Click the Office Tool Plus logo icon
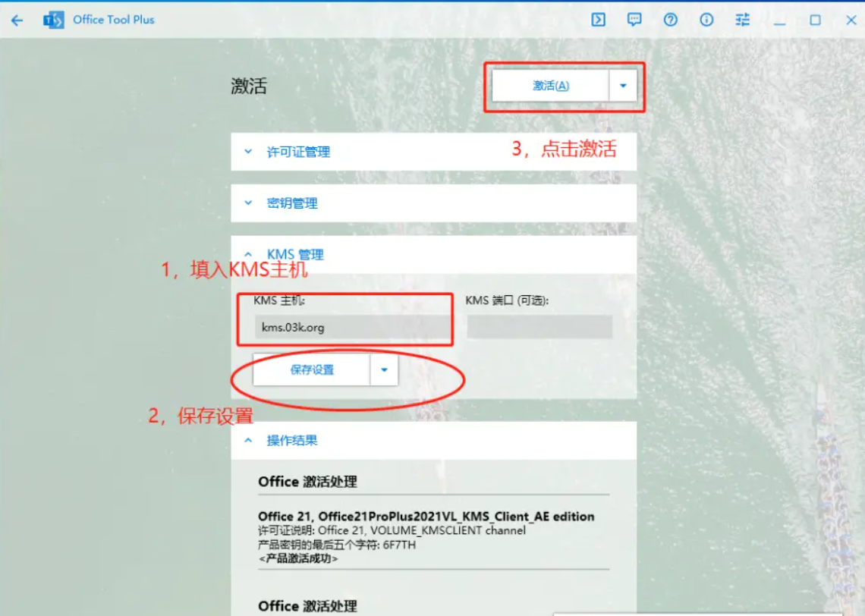Viewport: 865px width, 616px height. pyautogui.click(x=53, y=20)
